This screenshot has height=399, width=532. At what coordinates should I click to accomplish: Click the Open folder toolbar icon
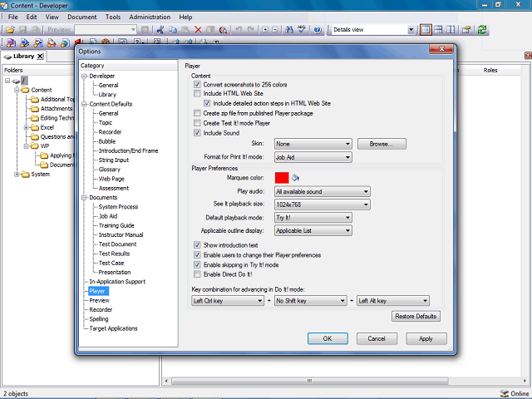(x=11, y=30)
